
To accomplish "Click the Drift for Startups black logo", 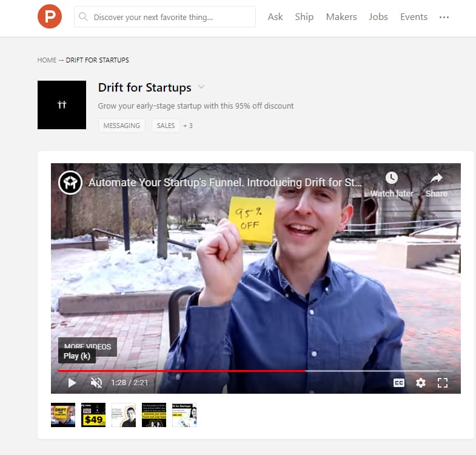I will (x=62, y=105).
